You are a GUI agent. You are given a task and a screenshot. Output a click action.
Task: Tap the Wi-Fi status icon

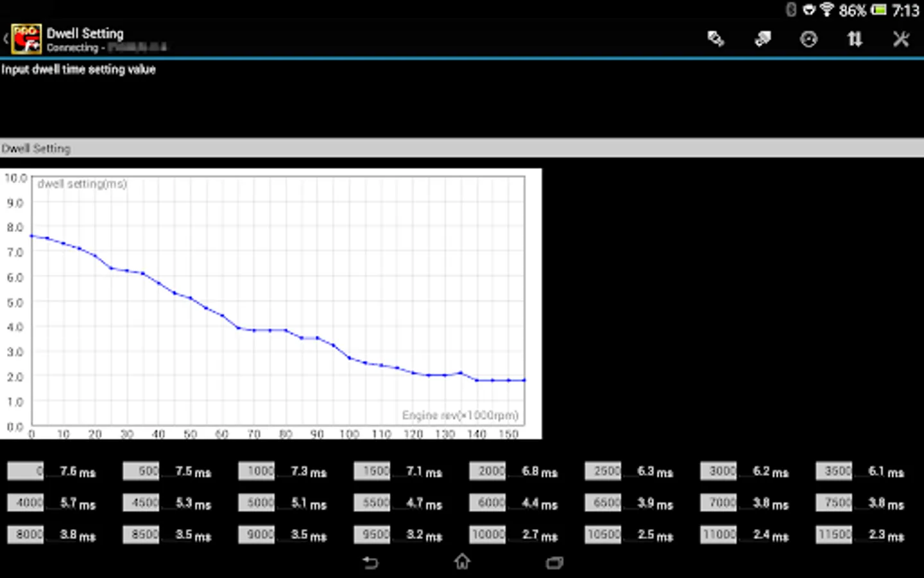826,10
